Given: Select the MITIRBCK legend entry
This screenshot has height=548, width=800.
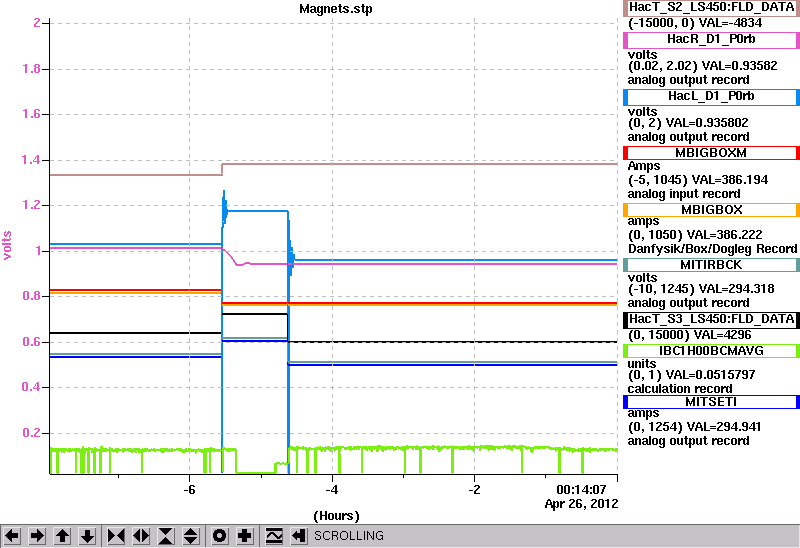Looking at the screenshot, I should 711,265.
